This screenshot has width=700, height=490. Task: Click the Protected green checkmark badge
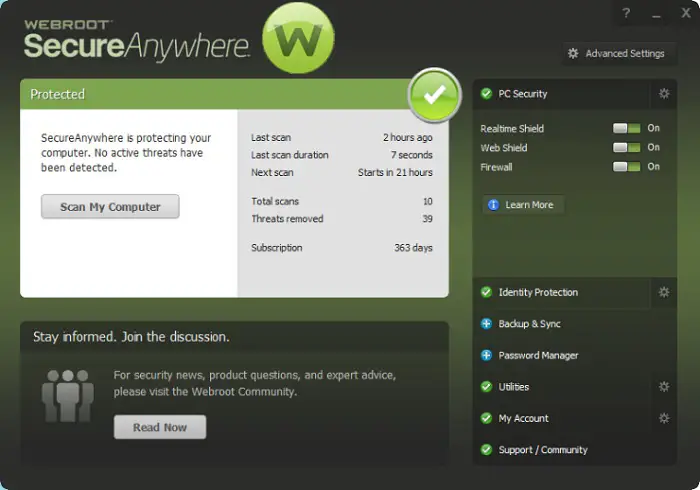pyautogui.click(x=434, y=95)
